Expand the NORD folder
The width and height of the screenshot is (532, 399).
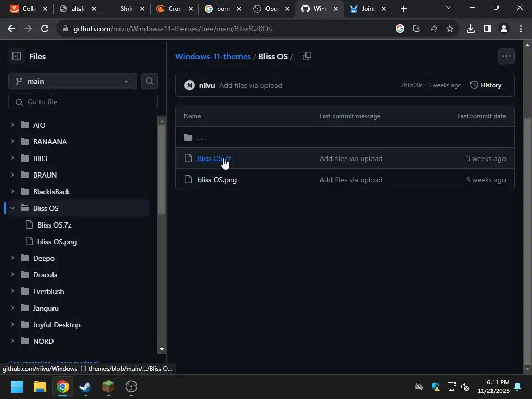tap(12, 341)
